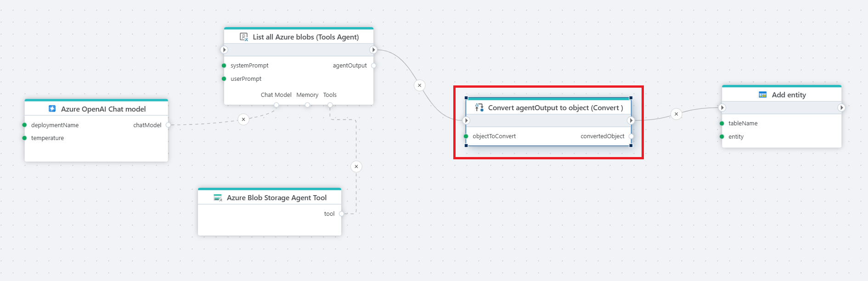Click the execution input arrow of Tools Agent
868x281 pixels.
(x=224, y=50)
